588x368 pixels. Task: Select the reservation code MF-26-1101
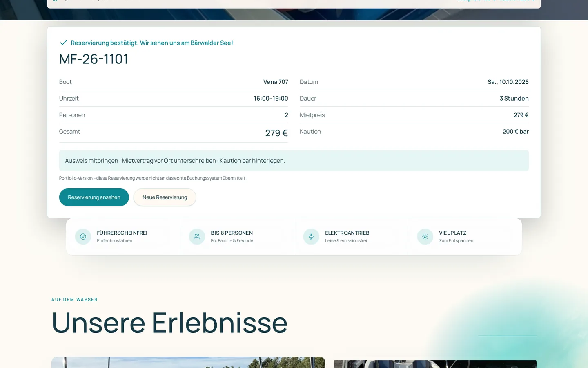(94, 59)
